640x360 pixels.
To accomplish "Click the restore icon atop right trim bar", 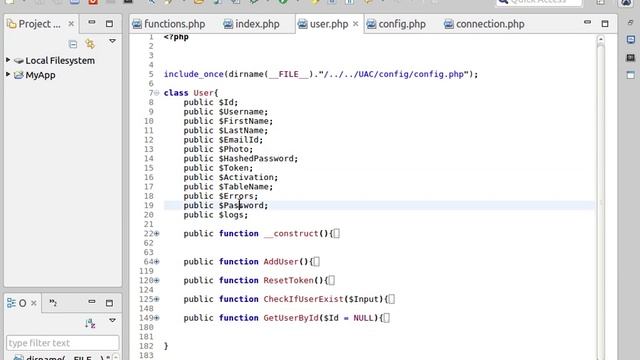I will (631, 23).
